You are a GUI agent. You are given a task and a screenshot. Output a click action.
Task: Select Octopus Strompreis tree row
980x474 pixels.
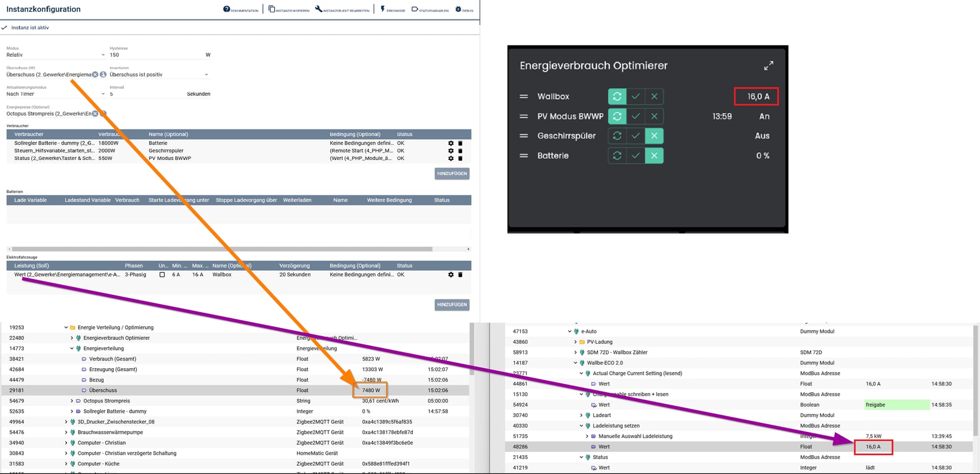click(235, 401)
